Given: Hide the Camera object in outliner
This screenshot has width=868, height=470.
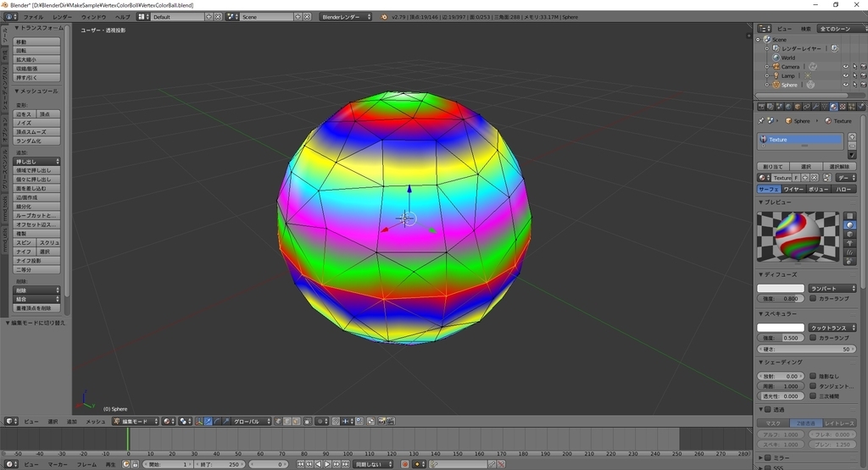Looking at the screenshot, I should coord(845,66).
